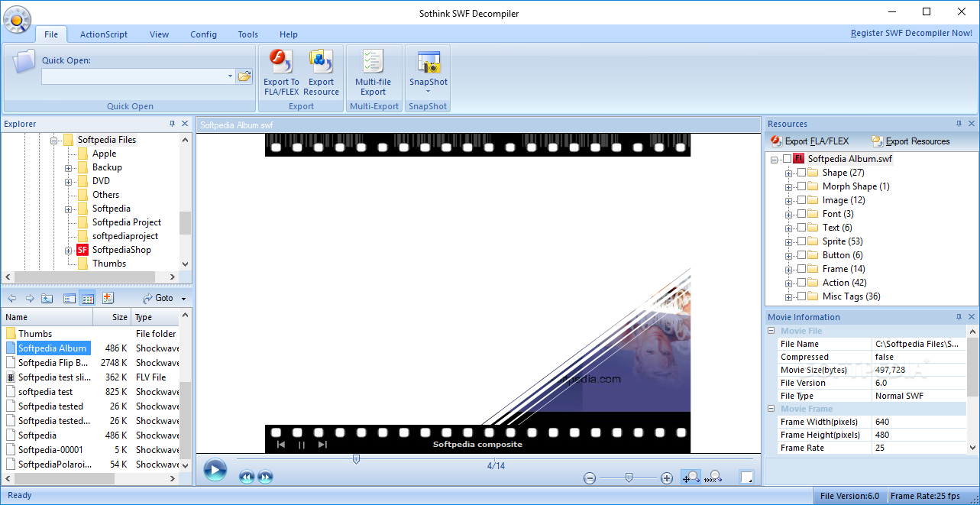Check the Image (12) checkbox
980x505 pixels.
[x=801, y=200]
